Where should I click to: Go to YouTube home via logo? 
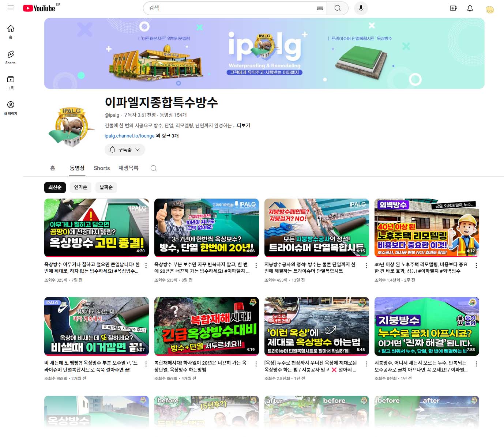[x=39, y=8]
